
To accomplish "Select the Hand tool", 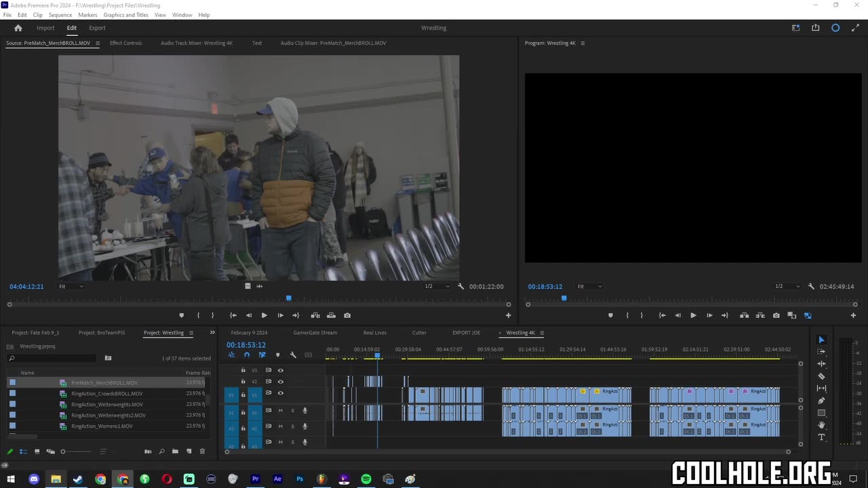I will pyautogui.click(x=821, y=425).
